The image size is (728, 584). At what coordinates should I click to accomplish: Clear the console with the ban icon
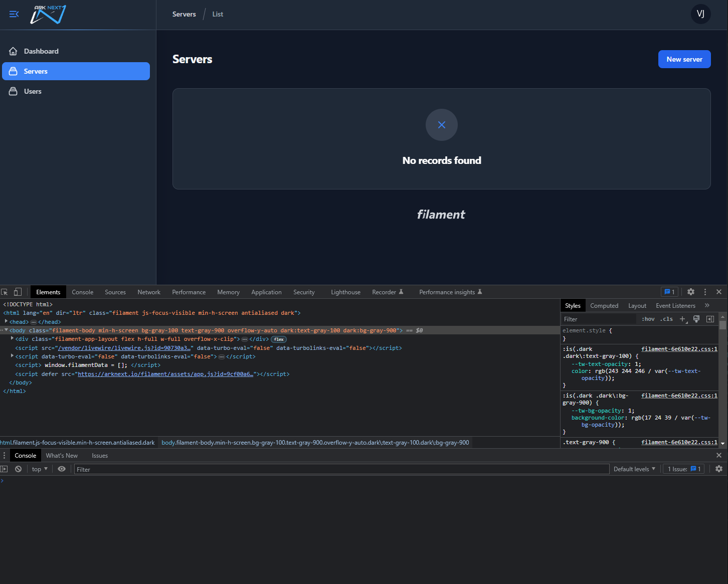18,469
